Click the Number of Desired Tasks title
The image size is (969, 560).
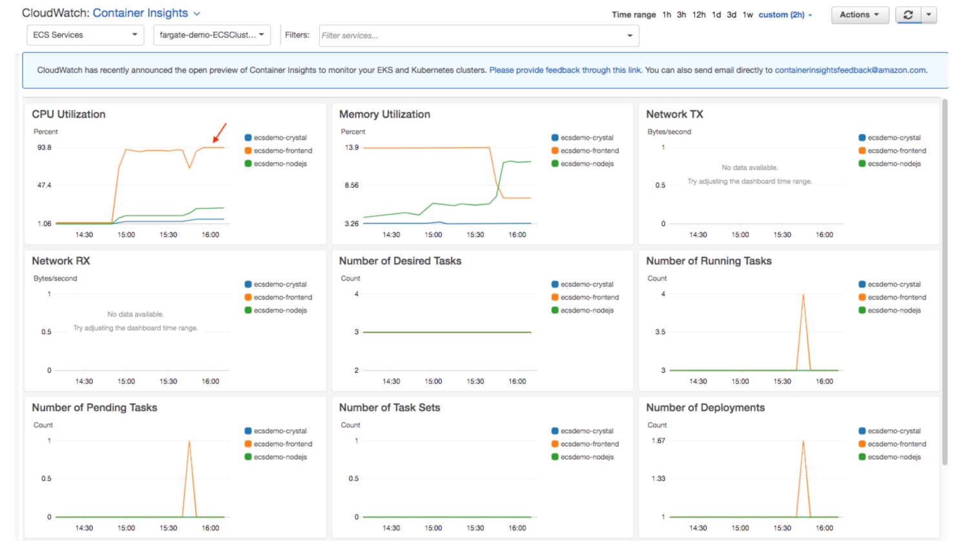tap(400, 261)
